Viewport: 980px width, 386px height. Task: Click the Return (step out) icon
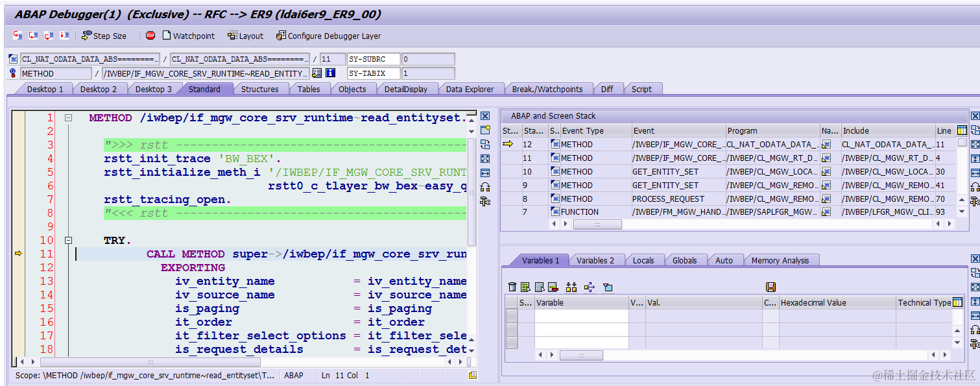coord(49,36)
